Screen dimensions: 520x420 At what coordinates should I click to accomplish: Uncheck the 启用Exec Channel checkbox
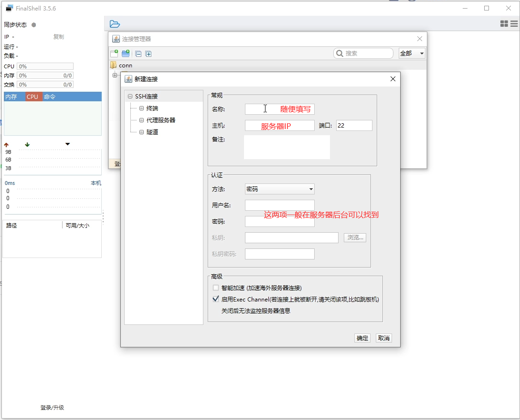[216, 300]
